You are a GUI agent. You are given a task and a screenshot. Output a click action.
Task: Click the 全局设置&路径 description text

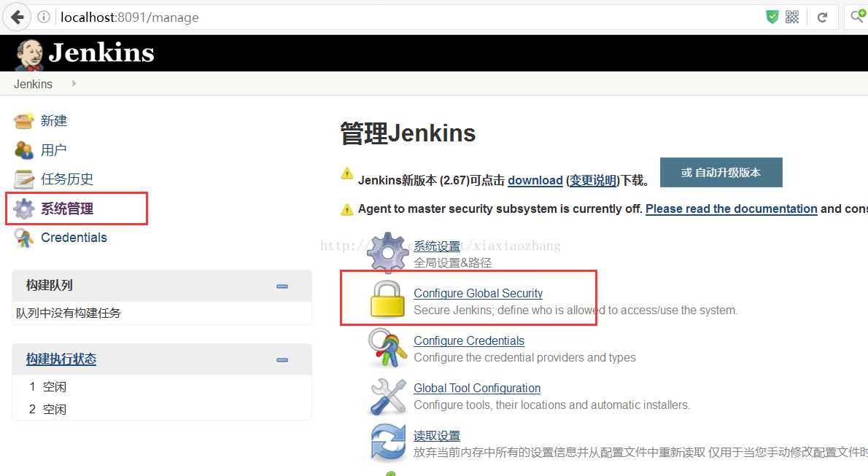[453, 263]
